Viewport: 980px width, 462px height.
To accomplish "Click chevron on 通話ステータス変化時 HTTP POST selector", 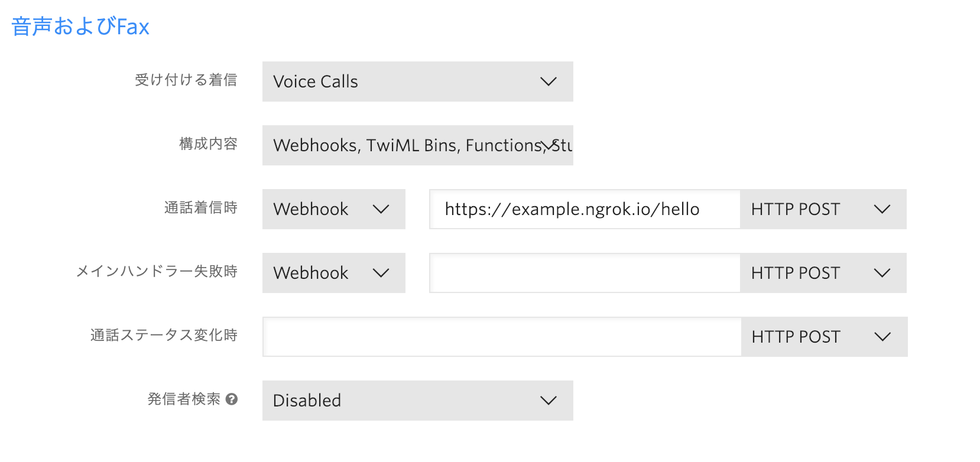I will coord(882,337).
